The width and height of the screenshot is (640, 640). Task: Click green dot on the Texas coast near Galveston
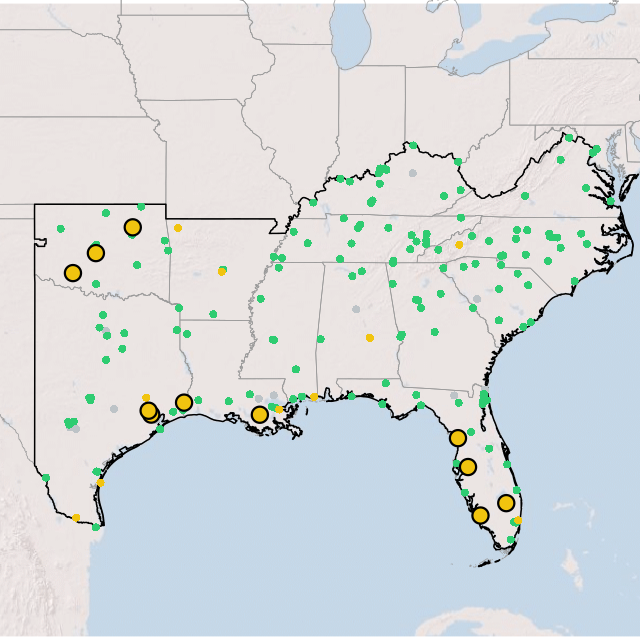click(x=160, y=429)
